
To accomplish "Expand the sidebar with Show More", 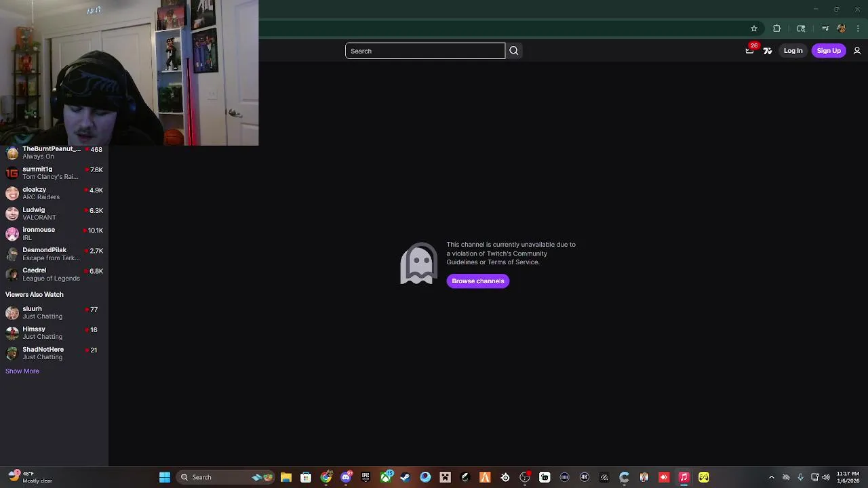I will click(22, 371).
